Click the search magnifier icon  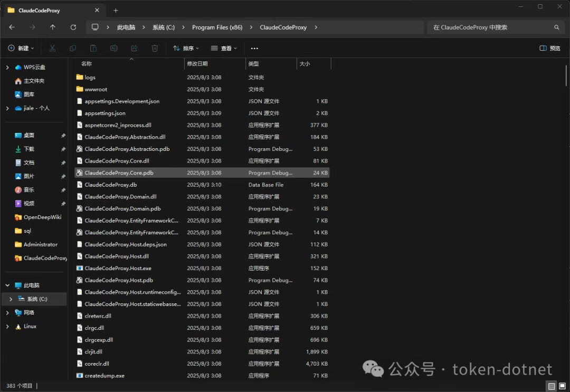(557, 27)
